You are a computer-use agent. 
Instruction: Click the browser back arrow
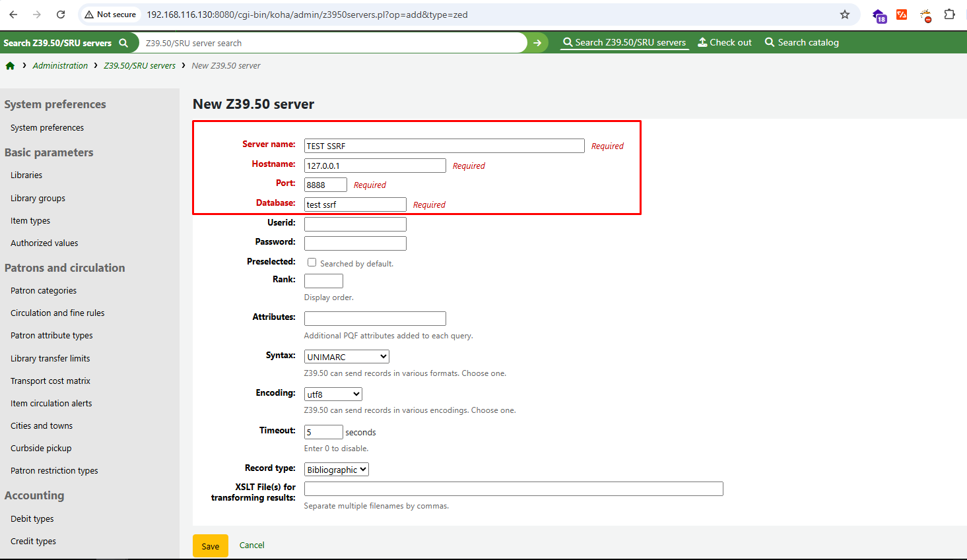[x=14, y=15]
